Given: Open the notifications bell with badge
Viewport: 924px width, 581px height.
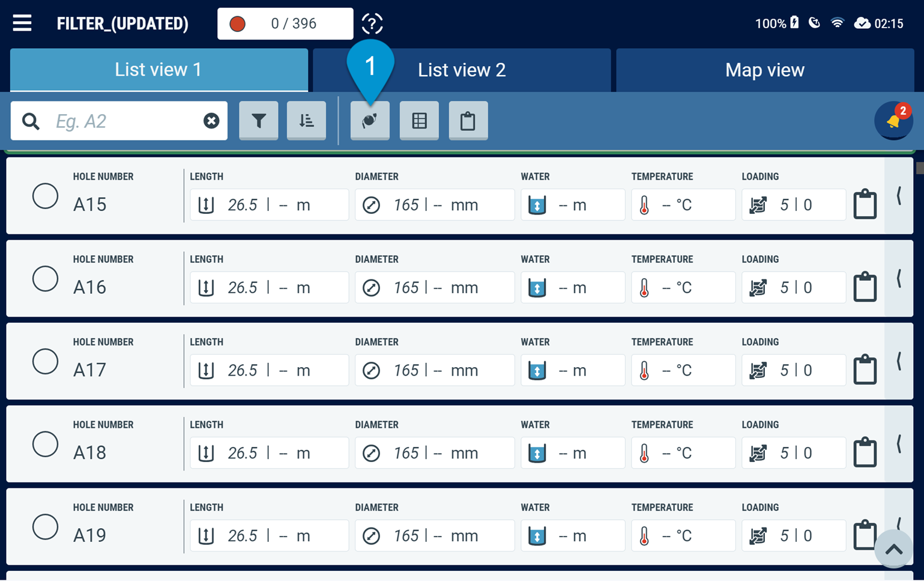Looking at the screenshot, I should coord(894,120).
